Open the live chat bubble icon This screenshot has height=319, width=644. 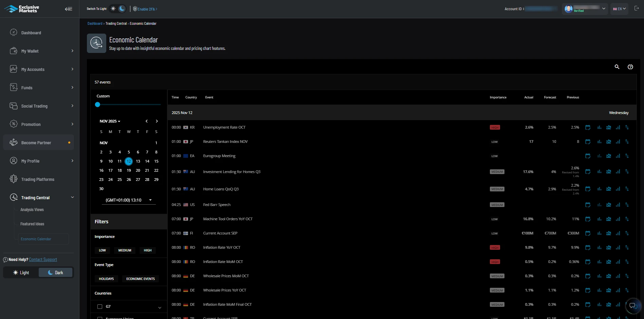click(x=632, y=305)
